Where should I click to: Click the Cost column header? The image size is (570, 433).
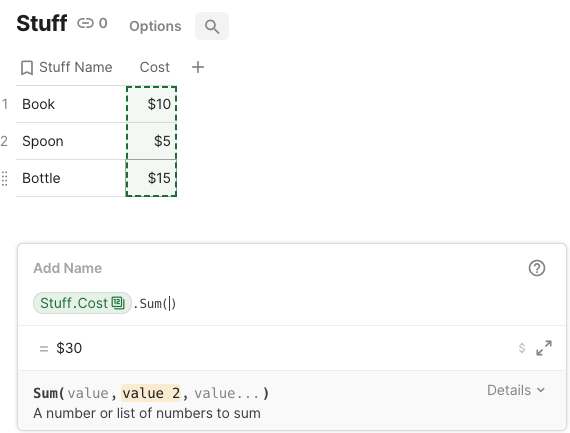154,67
